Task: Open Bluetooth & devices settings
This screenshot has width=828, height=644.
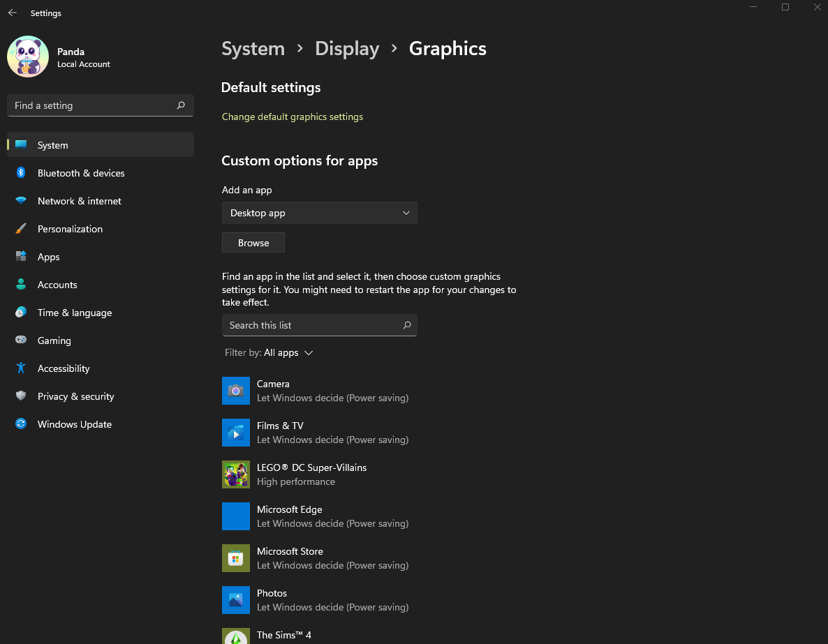Action: point(81,173)
